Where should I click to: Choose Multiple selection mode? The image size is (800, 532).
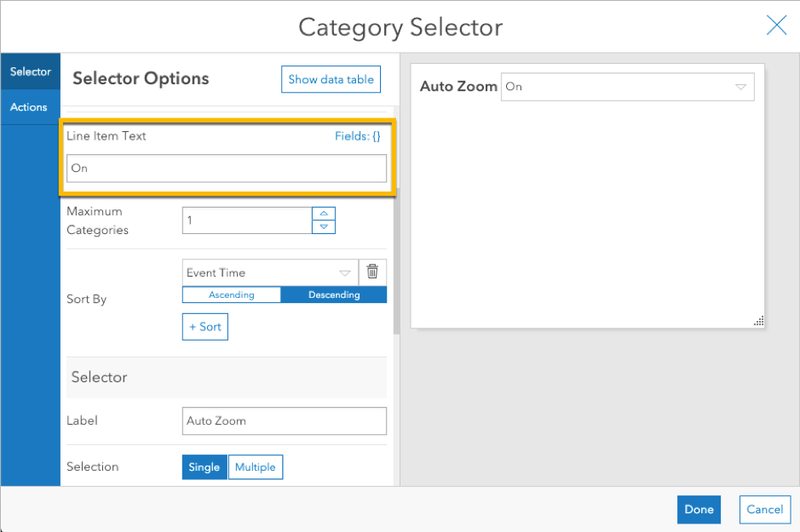256,467
